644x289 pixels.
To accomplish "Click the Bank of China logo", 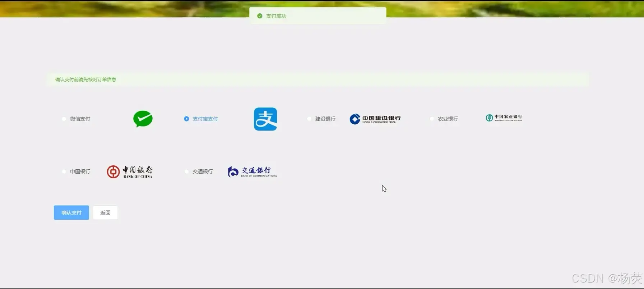I will pyautogui.click(x=130, y=172).
